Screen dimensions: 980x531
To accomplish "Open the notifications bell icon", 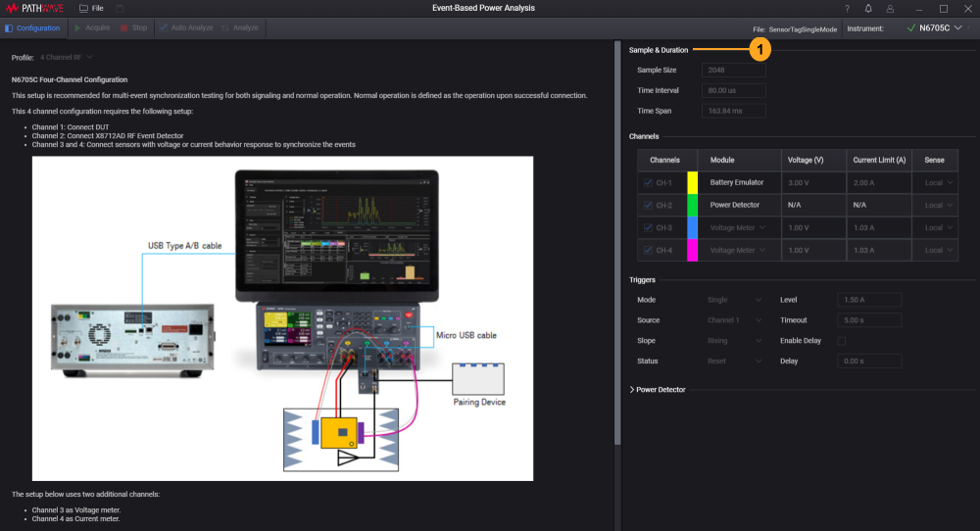I will 868,9.
